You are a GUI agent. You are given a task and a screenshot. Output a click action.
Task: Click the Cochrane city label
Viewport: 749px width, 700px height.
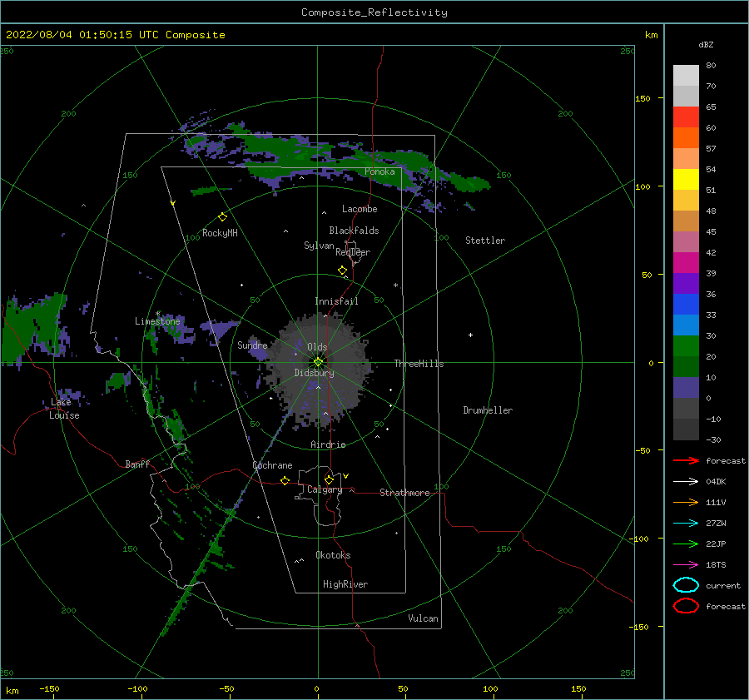tap(272, 465)
